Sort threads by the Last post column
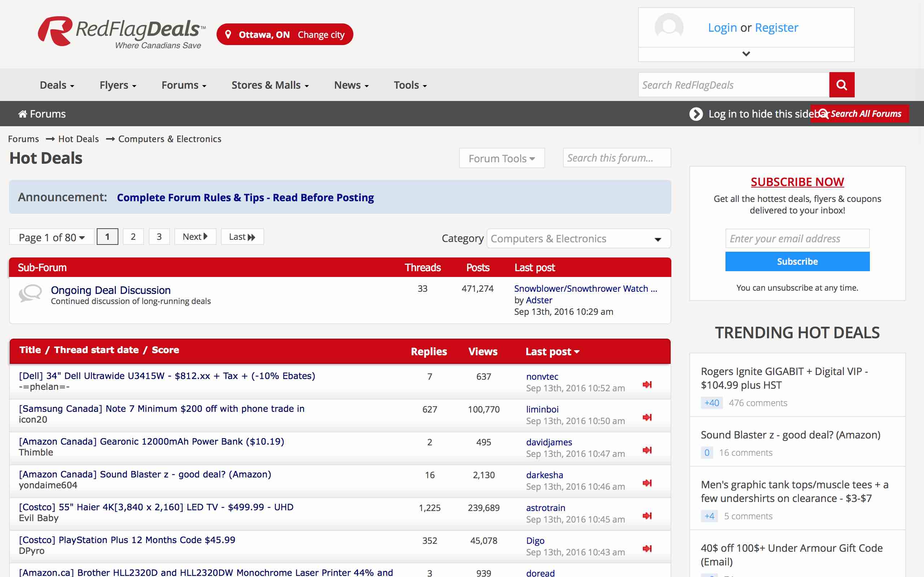The height and width of the screenshot is (577, 924). (x=552, y=352)
